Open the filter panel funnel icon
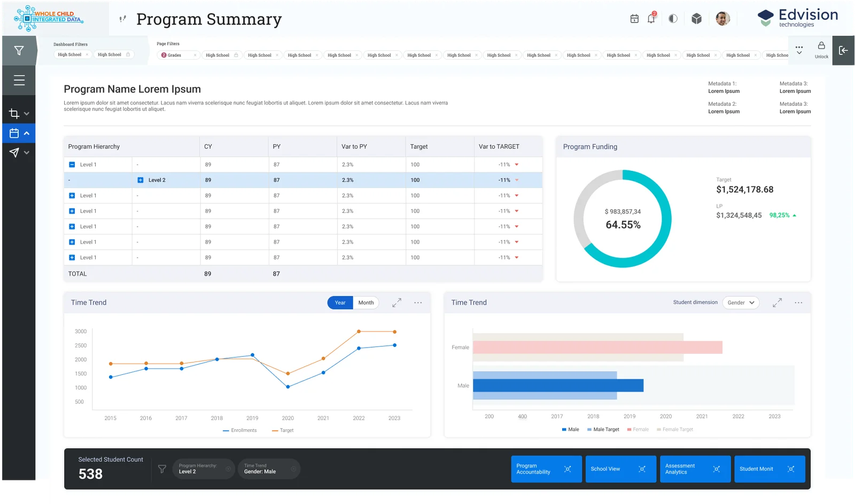 click(x=19, y=51)
